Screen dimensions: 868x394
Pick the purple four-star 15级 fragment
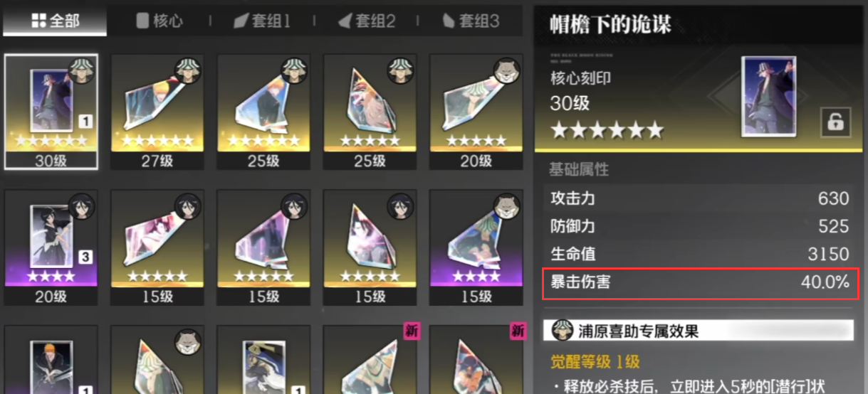pyautogui.click(x=476, y=247)
